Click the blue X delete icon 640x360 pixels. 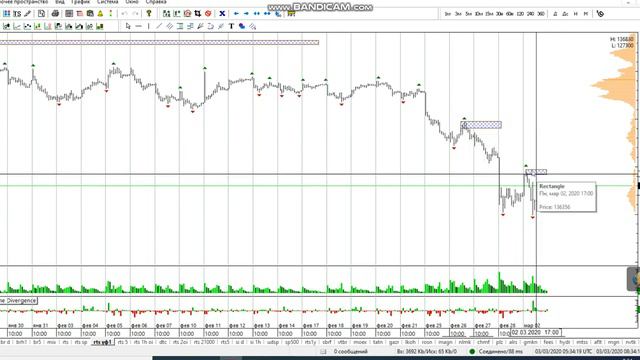pyautogui.click(x=222, y=13)
